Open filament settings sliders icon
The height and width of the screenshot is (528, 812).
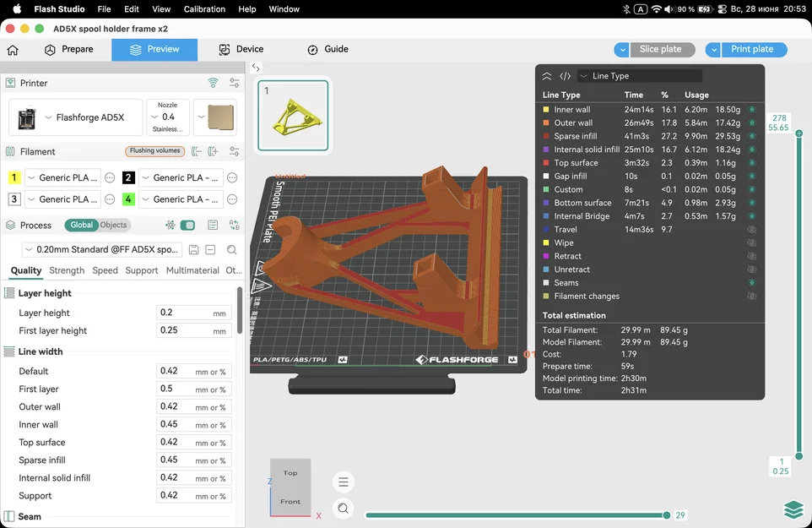click(x=235, y=151)
